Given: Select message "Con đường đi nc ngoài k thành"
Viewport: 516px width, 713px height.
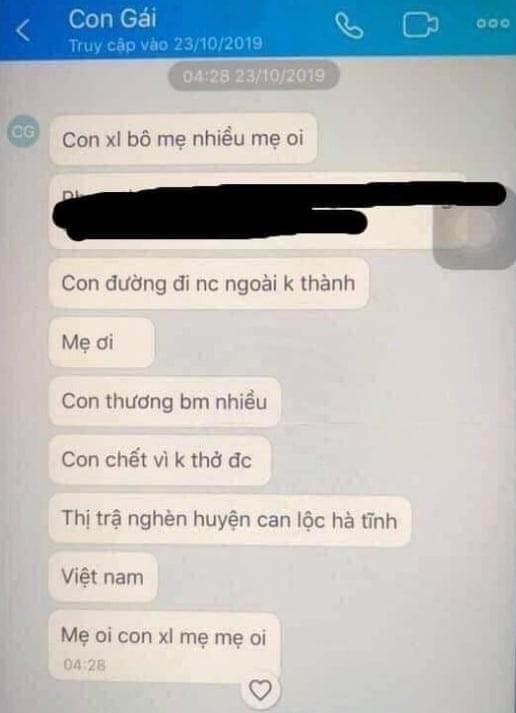Looking at the screenshot, I should (209, 284).
